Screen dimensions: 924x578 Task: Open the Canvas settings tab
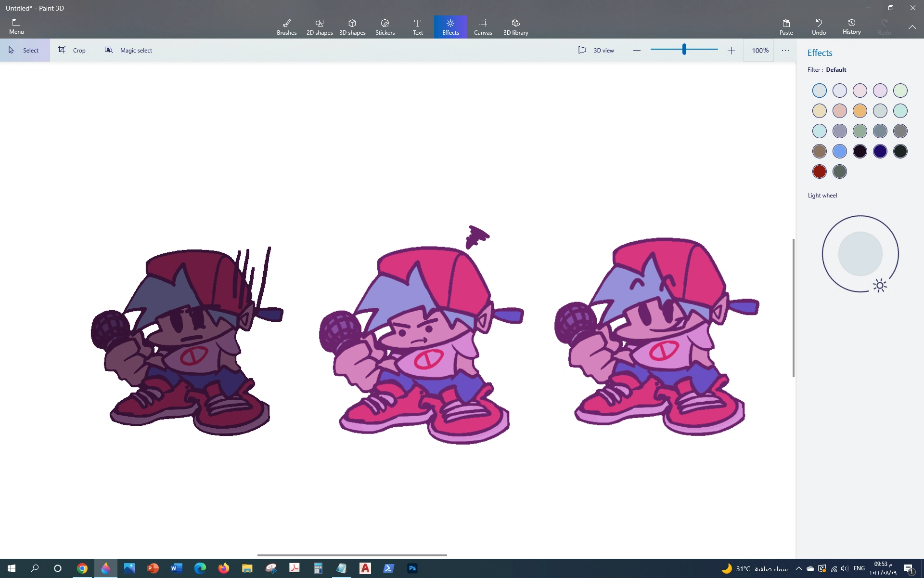click(x=483, y=27)
